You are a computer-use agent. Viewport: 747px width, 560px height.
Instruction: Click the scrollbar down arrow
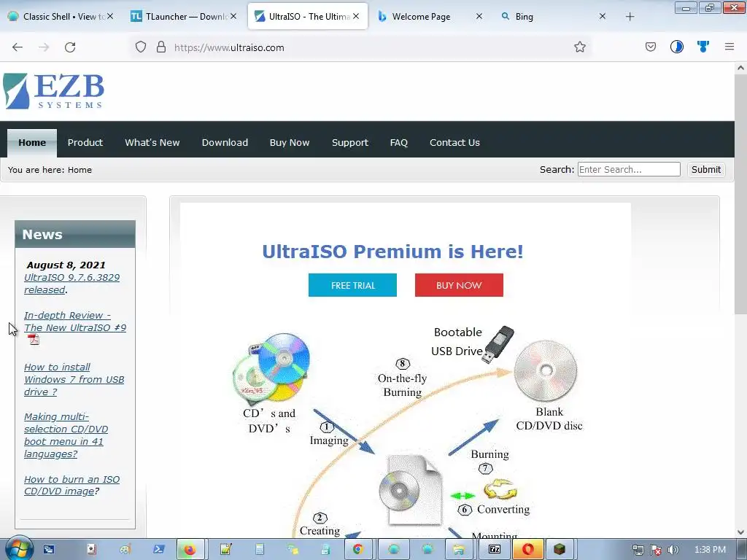point(740,532)
